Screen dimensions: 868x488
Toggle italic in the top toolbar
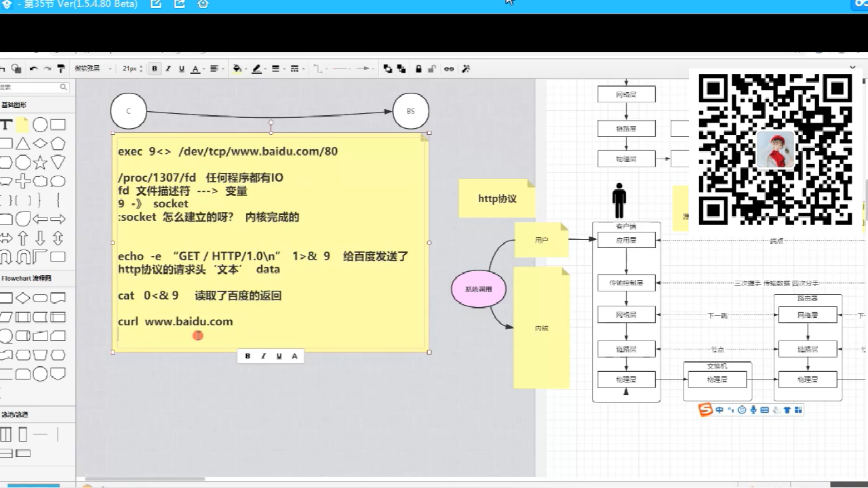(169, 68)
